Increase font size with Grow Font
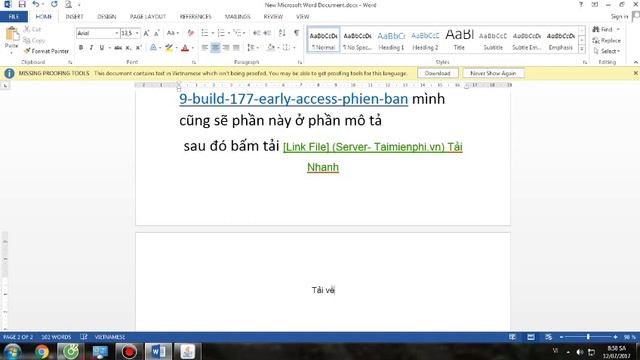Image resolution: width=640 pixels, height=360 pixels. (146, 33)
